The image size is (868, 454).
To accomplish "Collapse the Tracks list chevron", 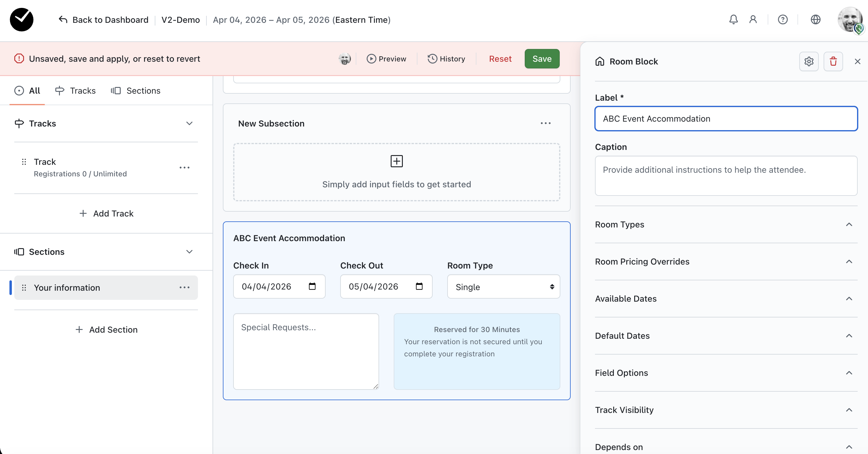I will coord(189,123).
